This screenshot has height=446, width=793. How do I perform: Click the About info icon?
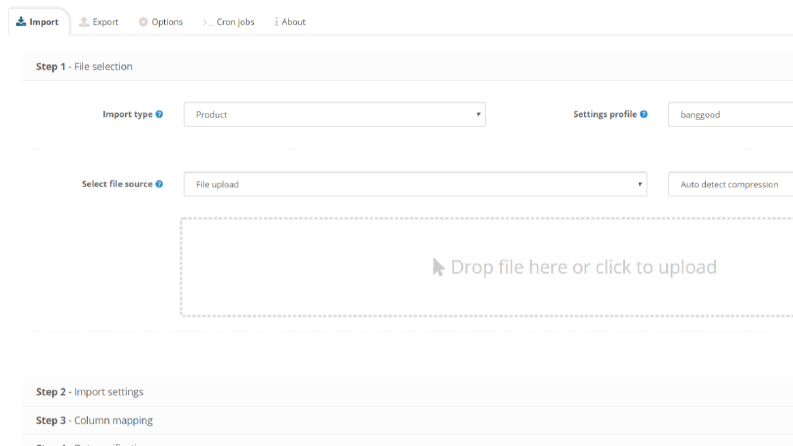click(x=276, y=22)
